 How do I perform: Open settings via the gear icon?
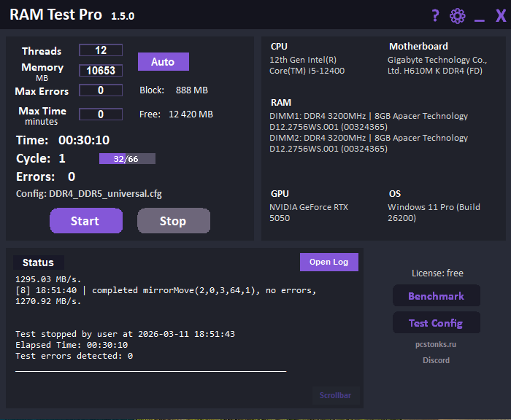[x=458, y=16]
